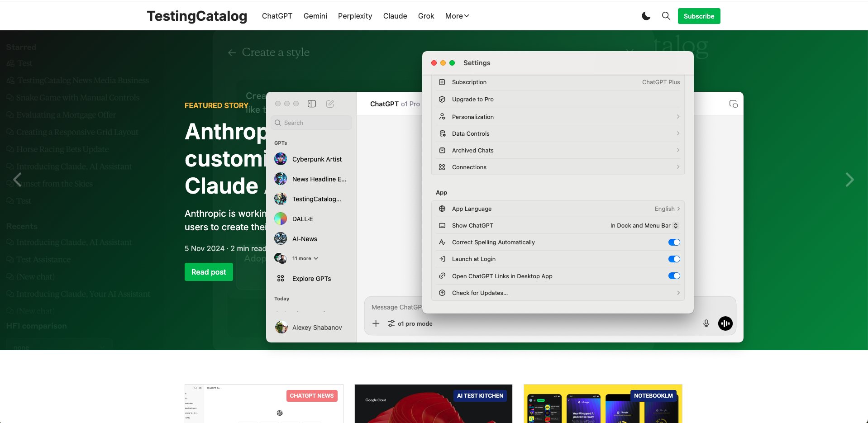This screenshot has height=423, width=868.
Task: Click the Show ChatGPT window icon
Action: pos(442,225)
